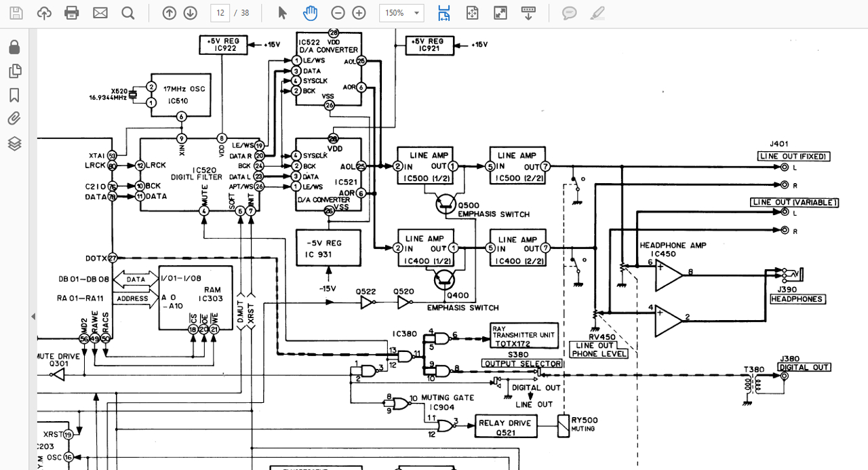This screenshot has width=868, height=470.
Task: Open the attachments paperclip panel
Action: point(14,119)
